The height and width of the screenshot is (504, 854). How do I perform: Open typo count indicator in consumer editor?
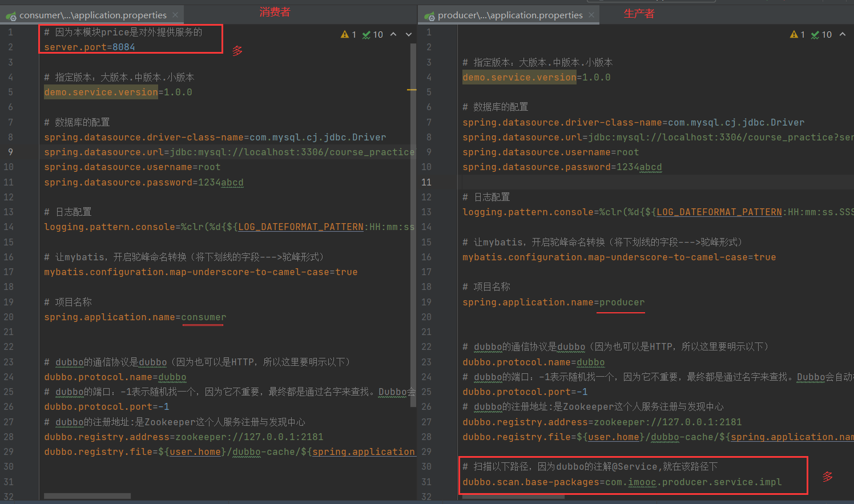373,35
